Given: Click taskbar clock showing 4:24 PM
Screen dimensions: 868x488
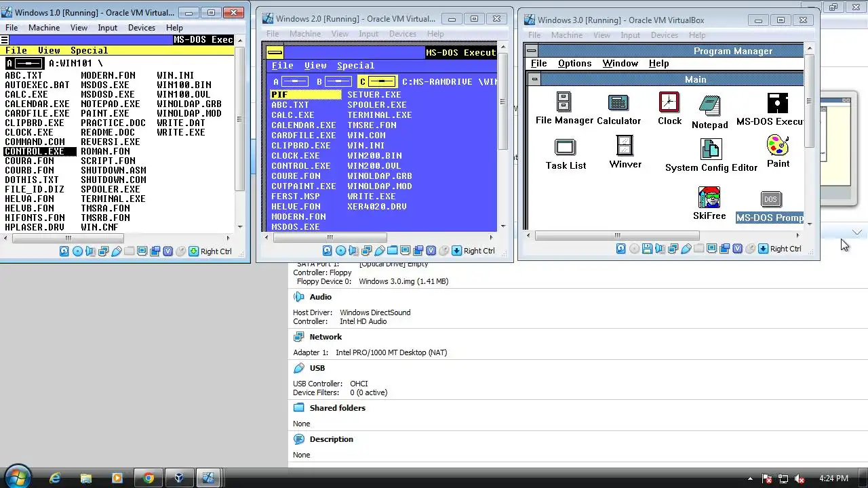Looking at the screenshot, I should point(833,478).
